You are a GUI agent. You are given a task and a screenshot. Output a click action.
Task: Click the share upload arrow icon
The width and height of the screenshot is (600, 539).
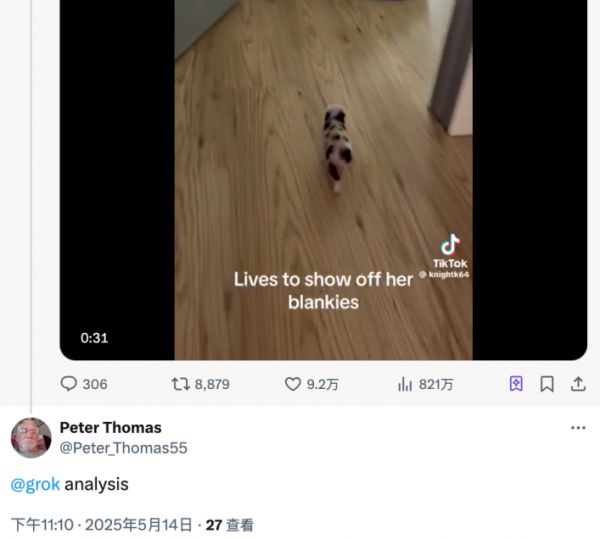tap(578, 384)
